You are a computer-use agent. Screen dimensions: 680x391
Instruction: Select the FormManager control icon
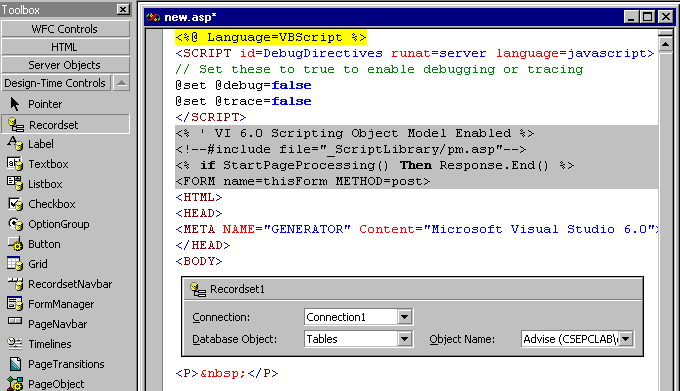(x=15, y=304)
